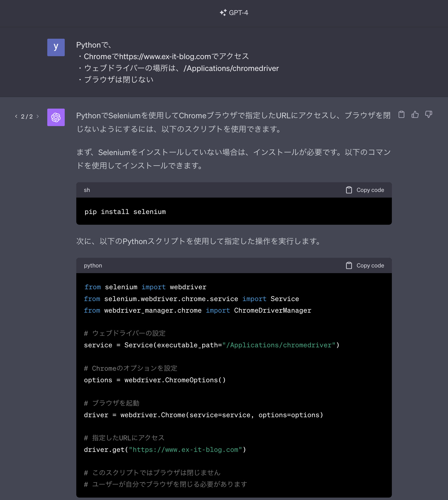Click the user prompt line 'Pythonで、'
The image size is (448, 500).
(94, 45)
